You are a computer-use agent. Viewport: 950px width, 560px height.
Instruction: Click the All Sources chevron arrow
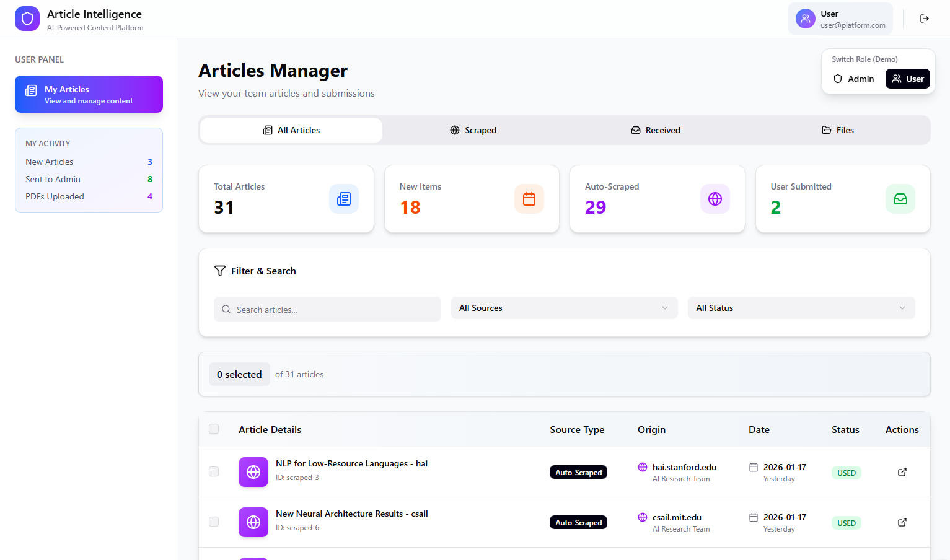[x=665, y=308]
